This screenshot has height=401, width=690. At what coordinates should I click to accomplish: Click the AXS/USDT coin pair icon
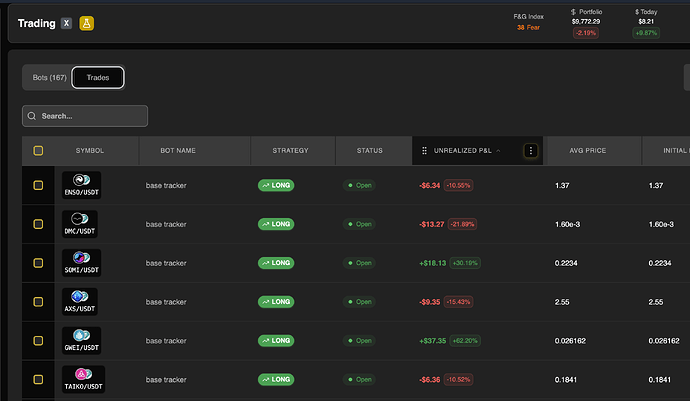(80, 296)
